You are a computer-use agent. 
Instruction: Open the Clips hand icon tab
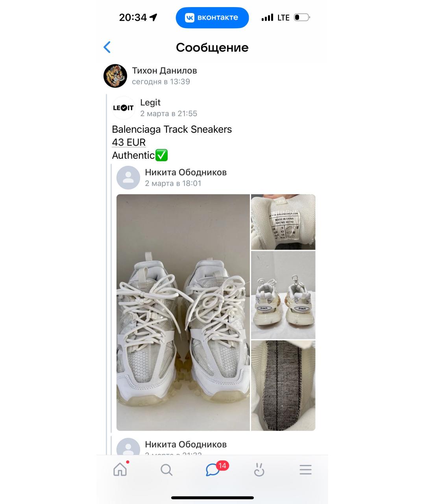259,470
